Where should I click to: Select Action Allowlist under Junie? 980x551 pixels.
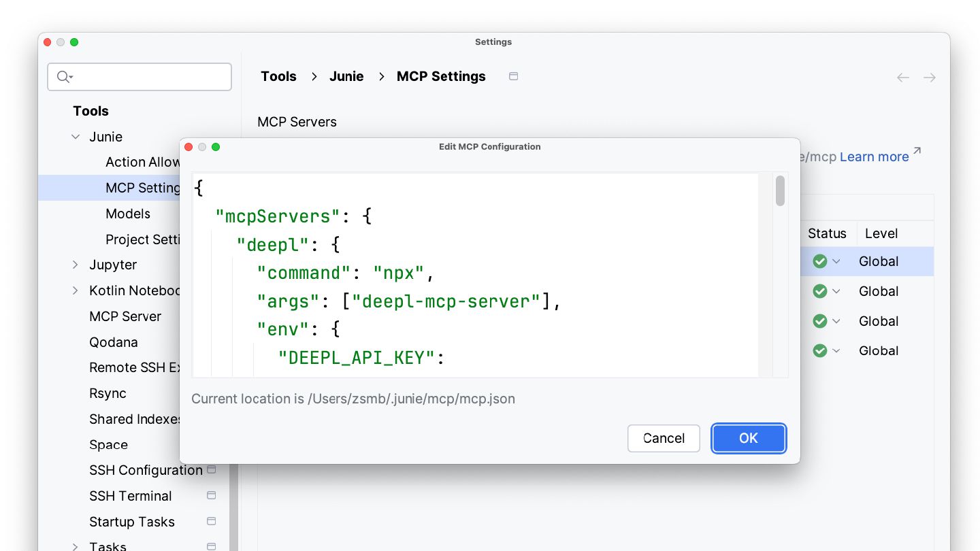142,162
